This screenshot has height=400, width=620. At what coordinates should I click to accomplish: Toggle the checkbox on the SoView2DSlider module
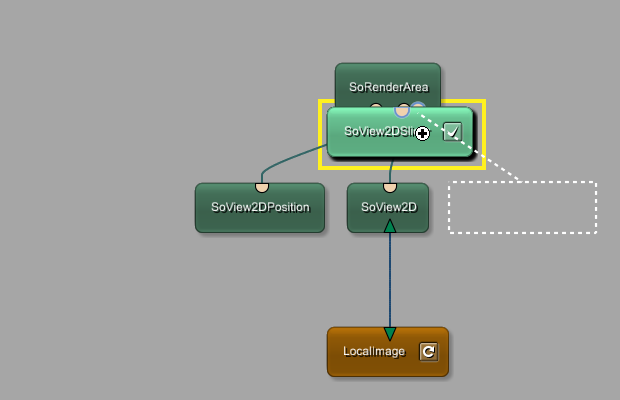[452, 132]
